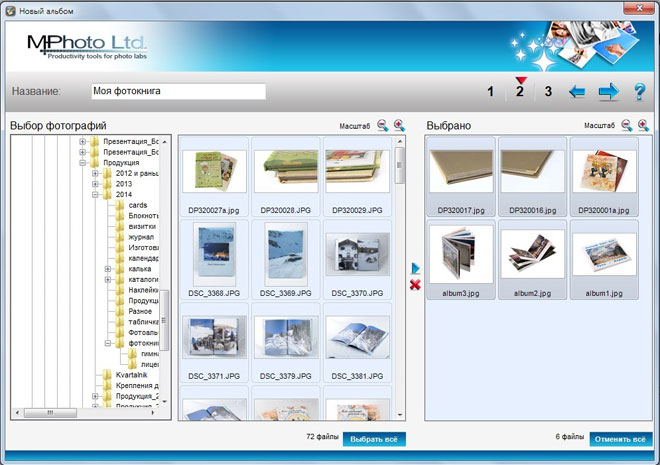
Task: Expand the Продукция_2 folder
Action: tap(95, 396)
